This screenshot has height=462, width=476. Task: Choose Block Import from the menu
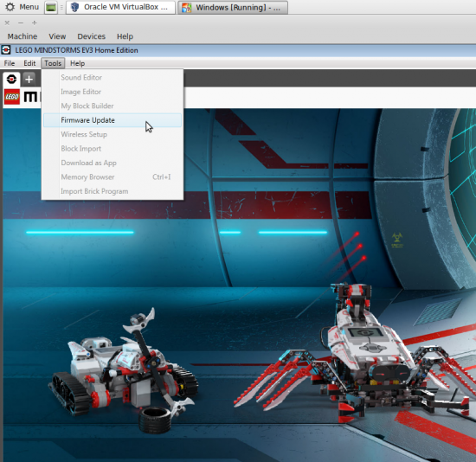[113, 149]
